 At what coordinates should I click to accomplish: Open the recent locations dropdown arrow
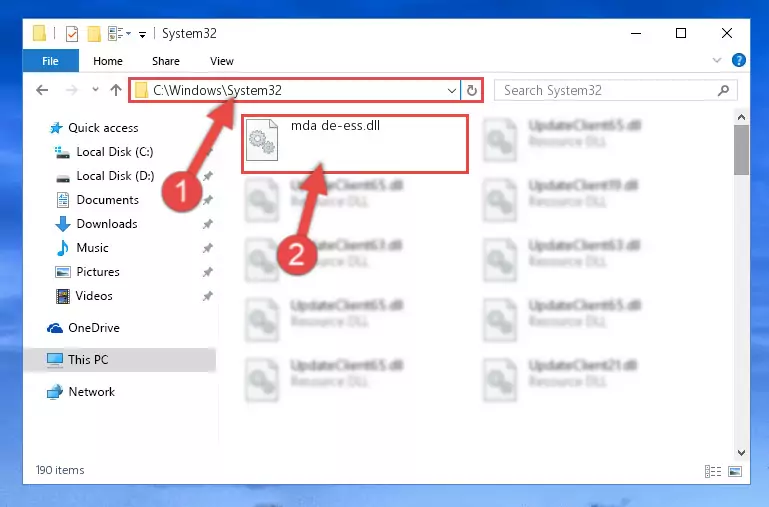click(x=95, y=90)
